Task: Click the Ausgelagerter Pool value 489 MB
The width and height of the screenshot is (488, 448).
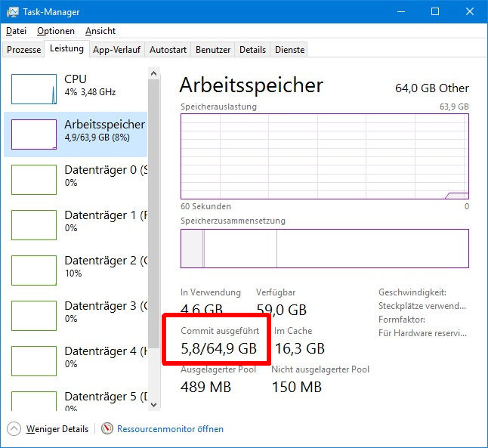Action: pyautogui.click(x=205, y=388)
